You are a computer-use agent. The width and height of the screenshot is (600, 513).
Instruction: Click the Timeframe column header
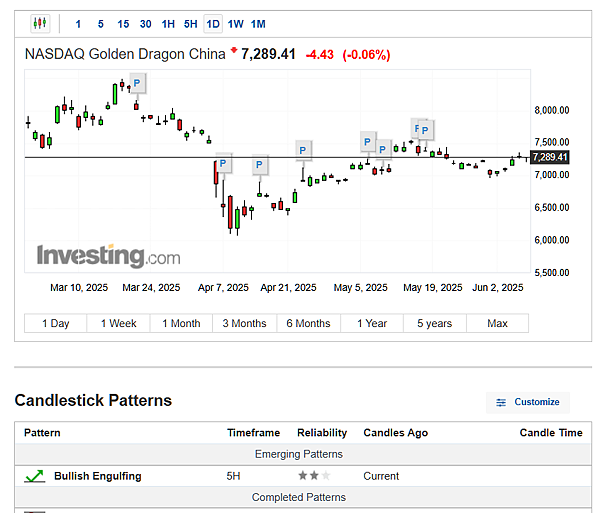point(253,433)
